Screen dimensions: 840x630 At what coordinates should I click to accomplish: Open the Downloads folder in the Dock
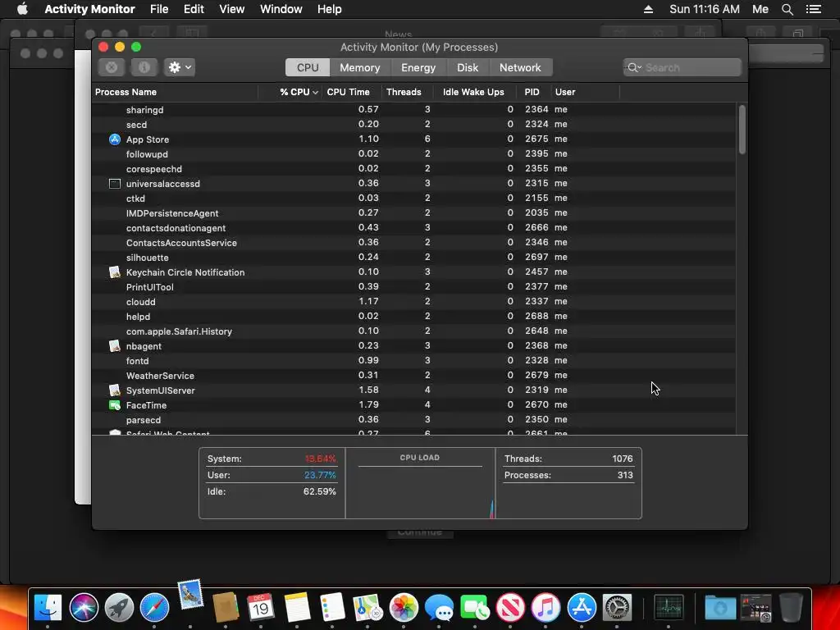[x=720, y=608]
